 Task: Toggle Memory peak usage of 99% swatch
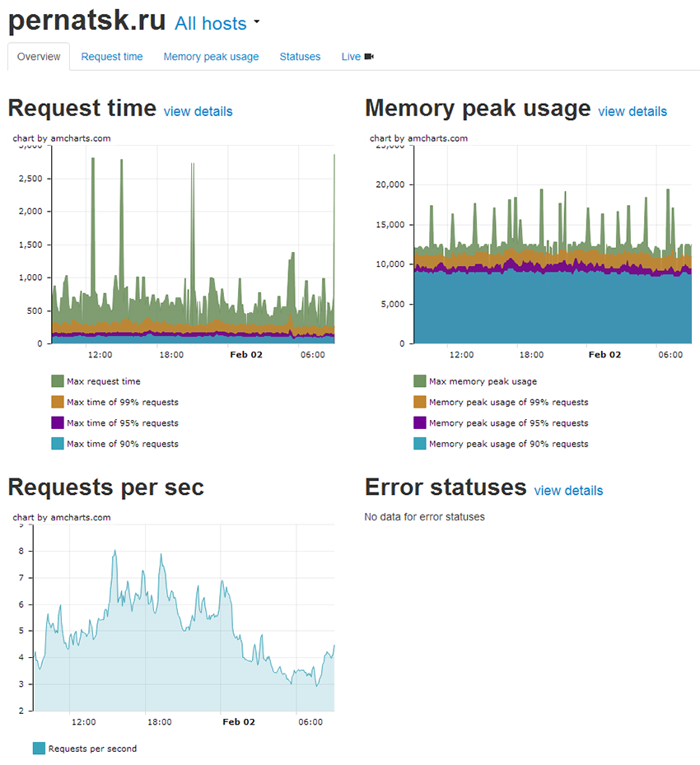[x=420, y=402]
